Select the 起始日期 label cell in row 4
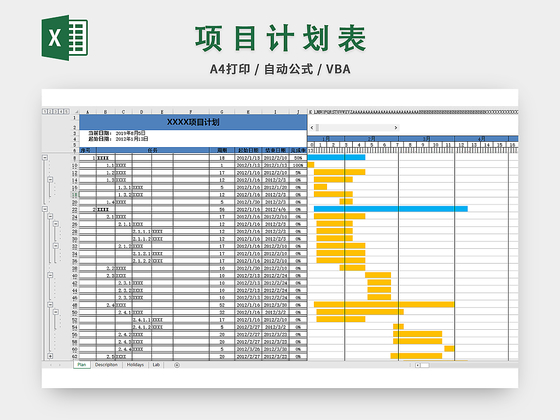560x420 pixels. tap(100, 139)
